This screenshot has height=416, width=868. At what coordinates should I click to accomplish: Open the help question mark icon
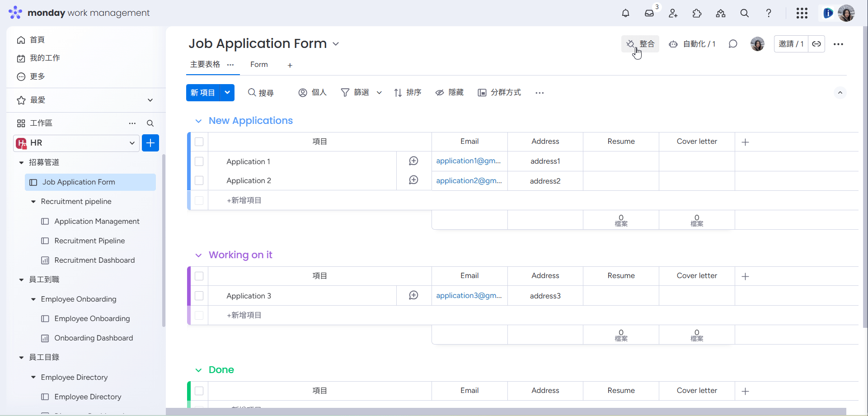[x=769, y=13]
